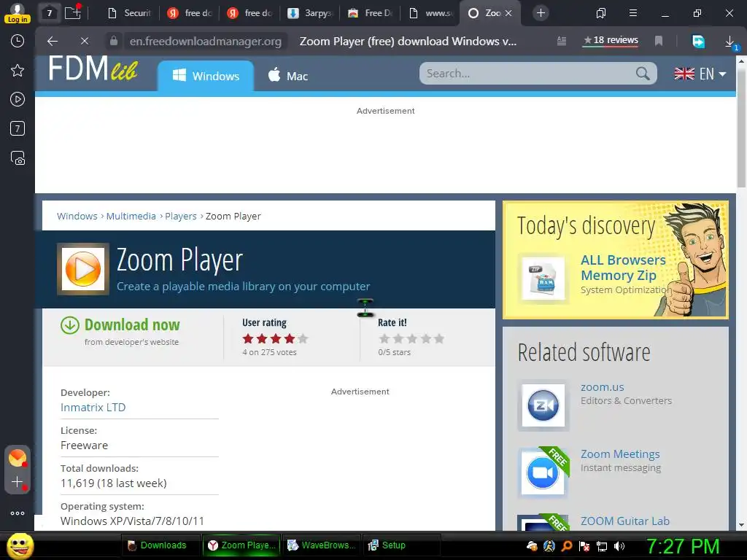Open the three-dots sidebar menu
Viewport: 747px width, 560px height.
[x=18, y=513]
